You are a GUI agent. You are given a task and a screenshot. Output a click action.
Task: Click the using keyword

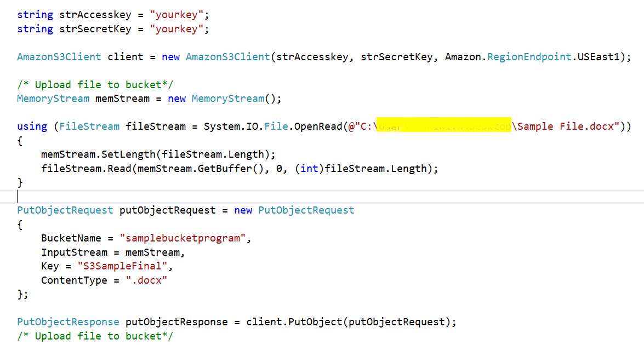coord(32,127)
